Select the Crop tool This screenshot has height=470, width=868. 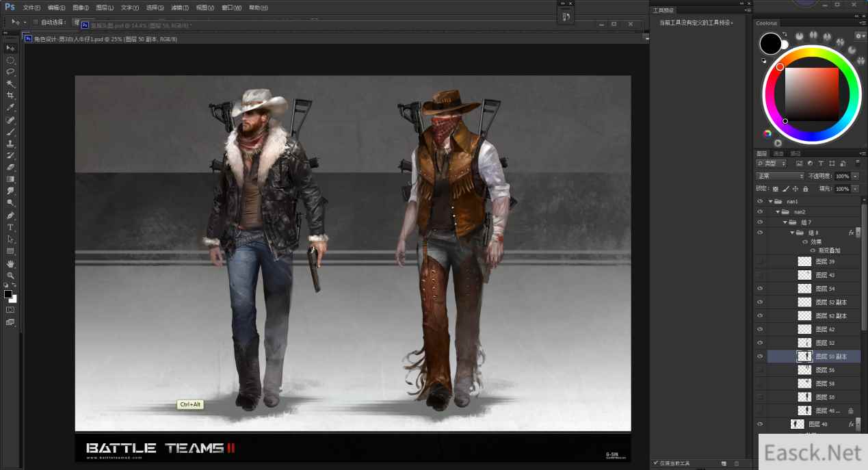point(10,95)
